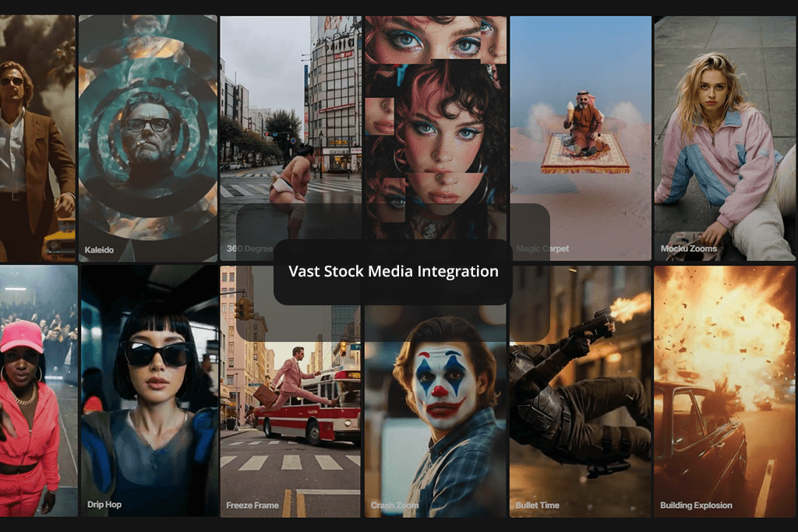Click the Freeze Frame label text
The height and width of the screenshot is (532, 798).
(x=252, y=505)
